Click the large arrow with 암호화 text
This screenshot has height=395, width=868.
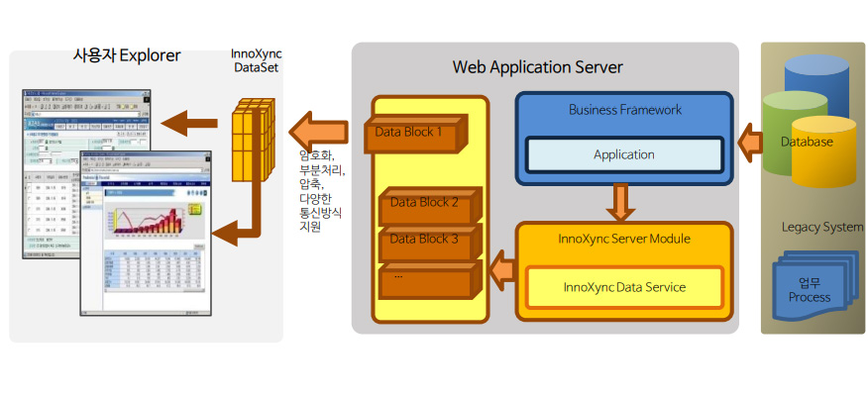[x=318, y=132]
